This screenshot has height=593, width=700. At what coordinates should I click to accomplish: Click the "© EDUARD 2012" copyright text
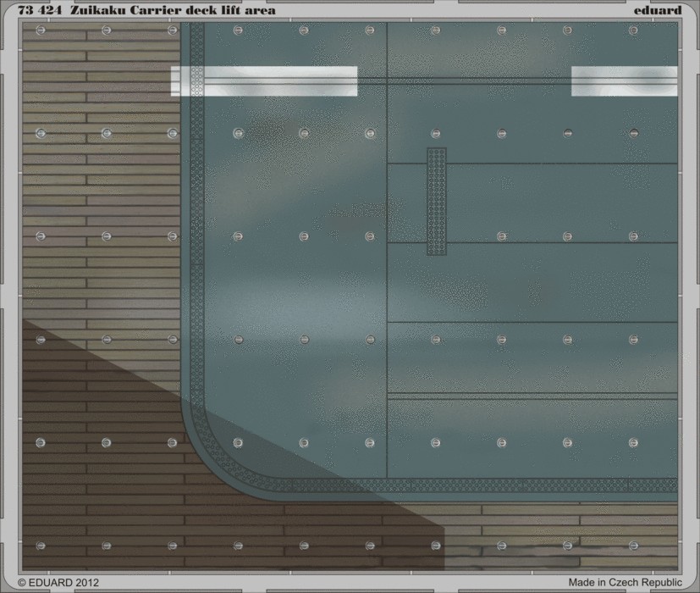[52, 583]
